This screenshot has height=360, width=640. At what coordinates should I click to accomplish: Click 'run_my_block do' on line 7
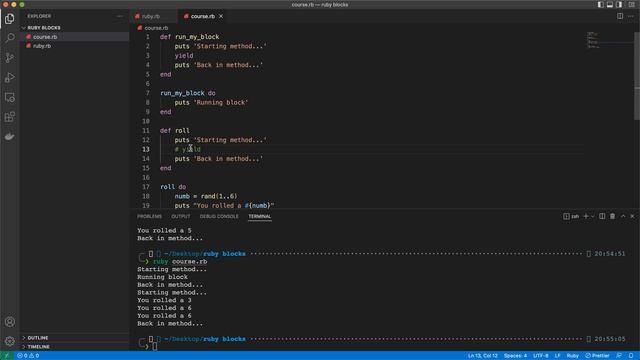(188, 93)
